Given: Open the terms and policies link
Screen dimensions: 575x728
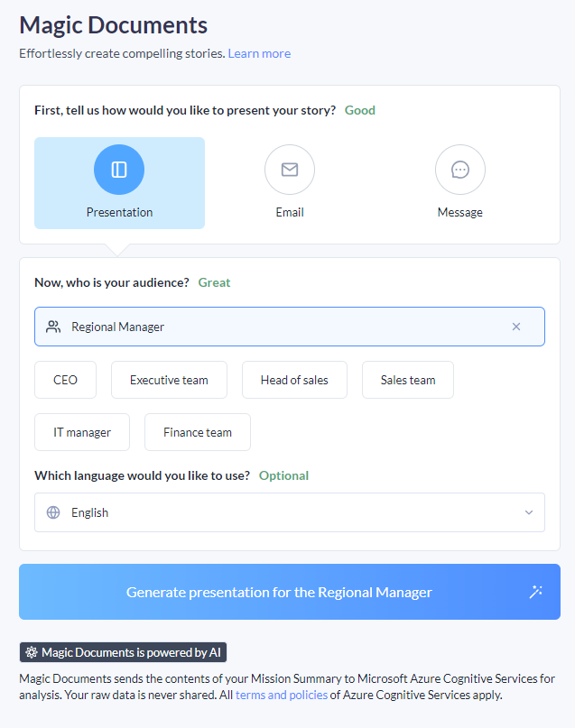Looking at the screenshot, I should click(x=282, y=696).
